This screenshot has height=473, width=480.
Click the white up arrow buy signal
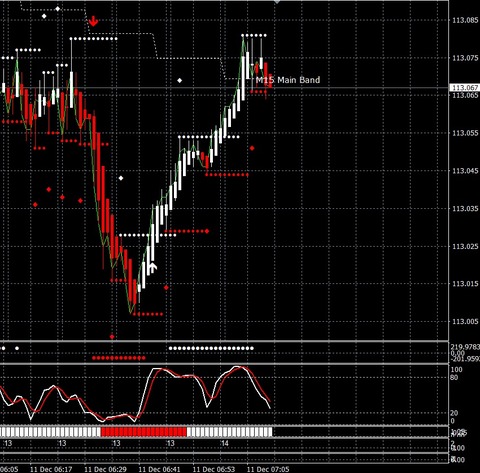[153, 267]
